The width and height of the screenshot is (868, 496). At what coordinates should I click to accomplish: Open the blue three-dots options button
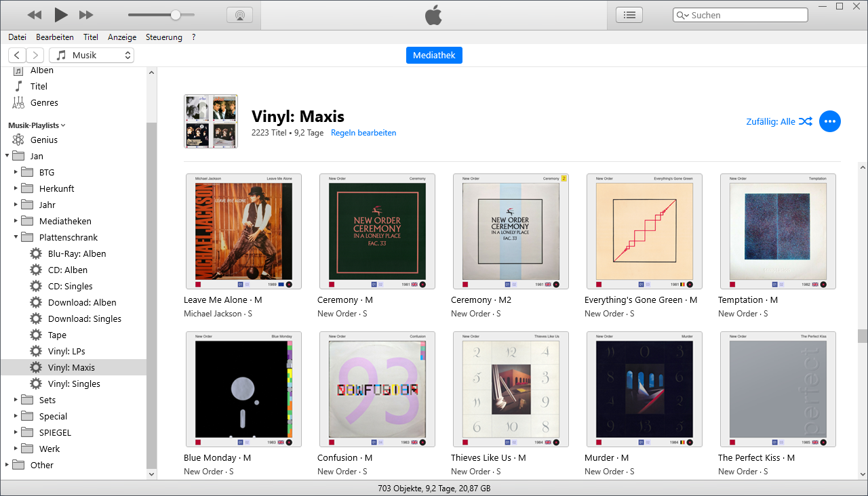829,121
